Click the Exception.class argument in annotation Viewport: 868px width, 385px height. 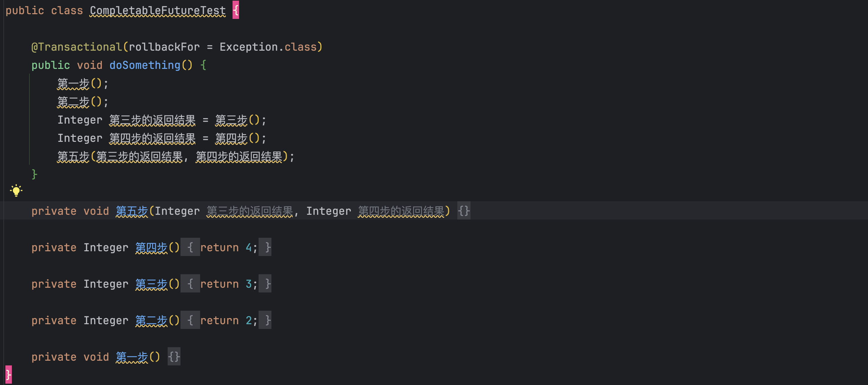(268, 47)
